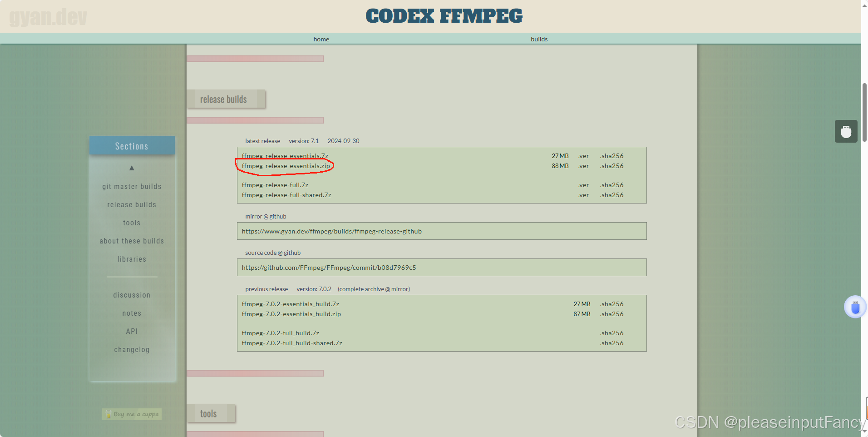Go to tools in Sections sidebar
The image size is (868, 437).
coord(132,223)
